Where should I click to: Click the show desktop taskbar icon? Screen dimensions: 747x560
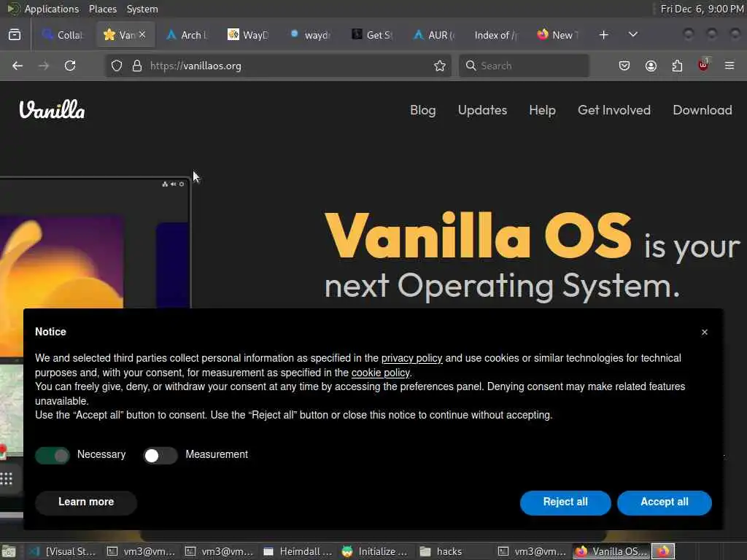coord(9,551)
